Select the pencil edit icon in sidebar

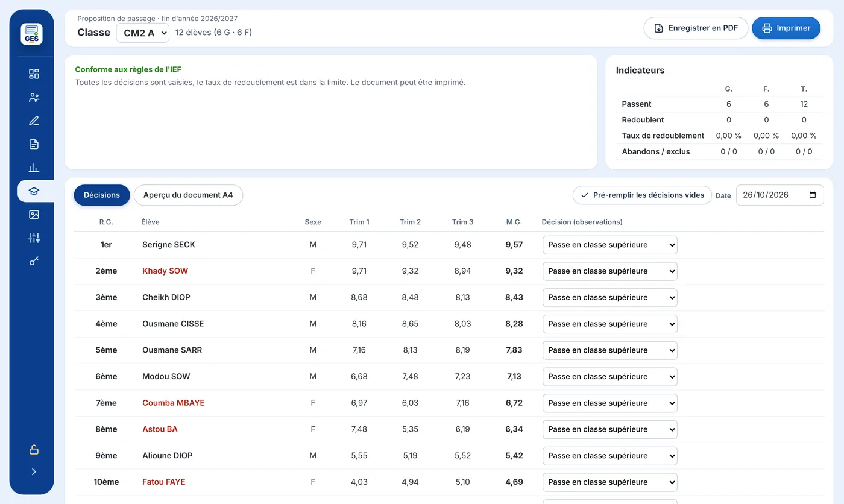(34, 121)
